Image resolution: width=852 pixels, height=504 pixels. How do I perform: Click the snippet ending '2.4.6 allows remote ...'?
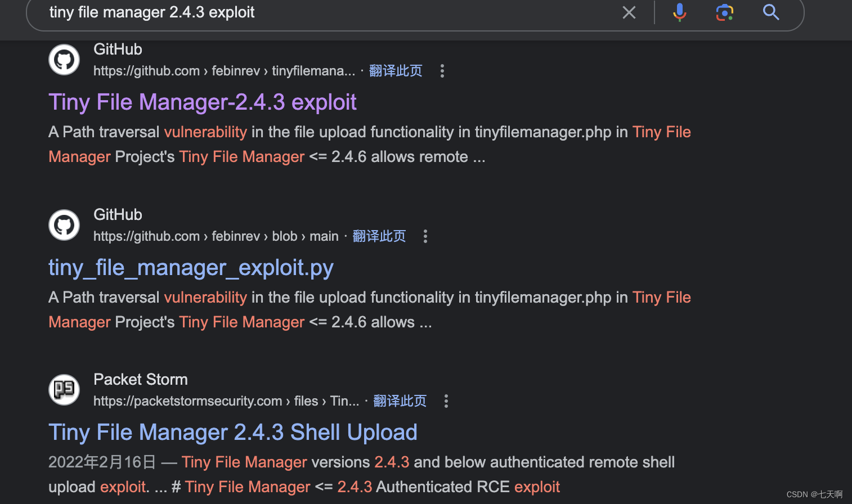coord(370,145)
